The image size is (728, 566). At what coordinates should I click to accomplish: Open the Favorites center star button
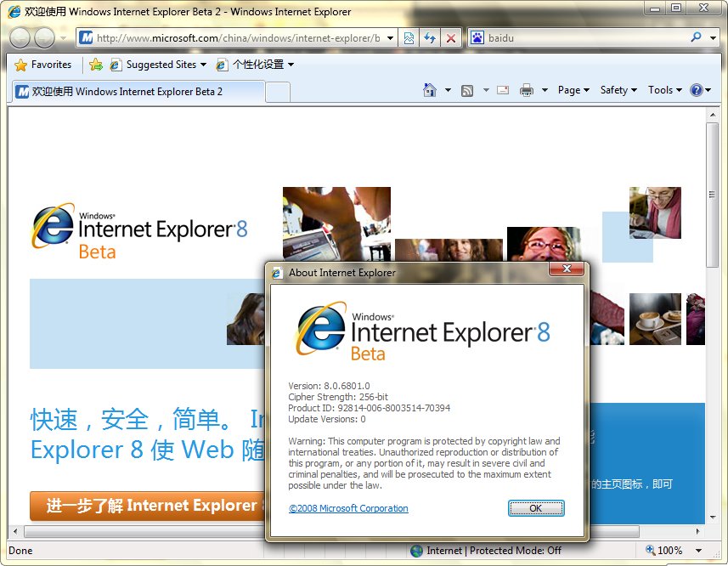click(42, 65)
